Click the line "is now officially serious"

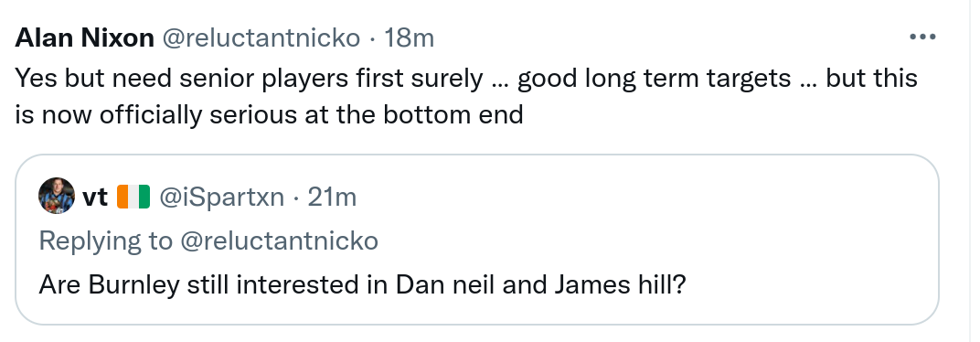click(x=269, y=115)
